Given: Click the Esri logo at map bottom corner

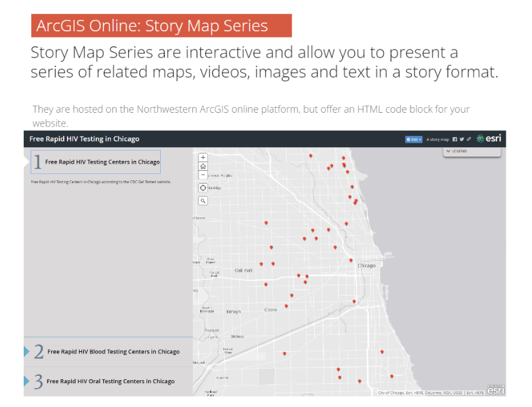Looking at the screenshot, I should click(x=496, y=390).
